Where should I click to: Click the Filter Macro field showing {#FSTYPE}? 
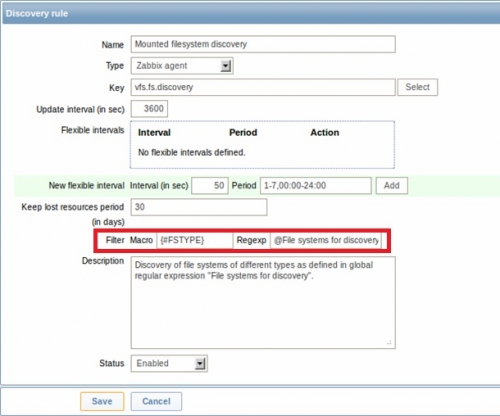click(194, 240)
